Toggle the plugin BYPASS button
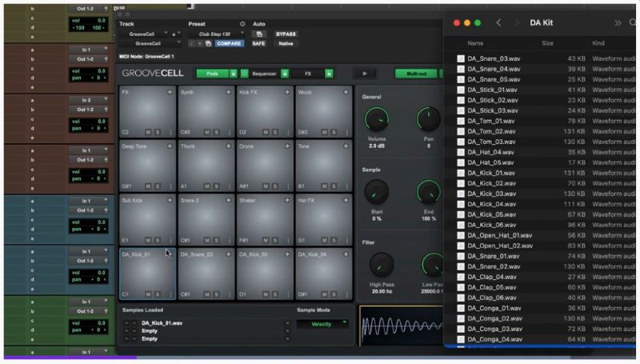The width and height of the screenshot is (640, 364). tap(286, 34)
